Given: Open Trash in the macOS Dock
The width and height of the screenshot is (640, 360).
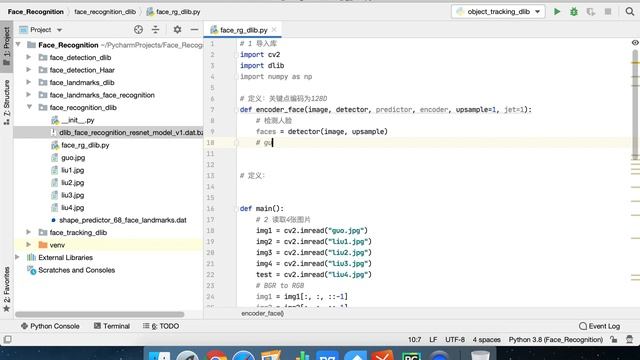Looking at the screenshot, I should point(480,355).
